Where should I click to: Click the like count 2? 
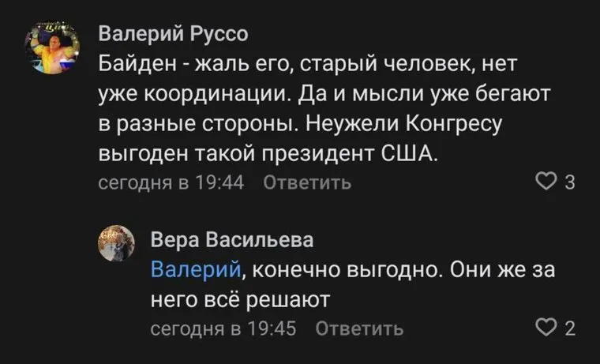click(x=569, y=328)
